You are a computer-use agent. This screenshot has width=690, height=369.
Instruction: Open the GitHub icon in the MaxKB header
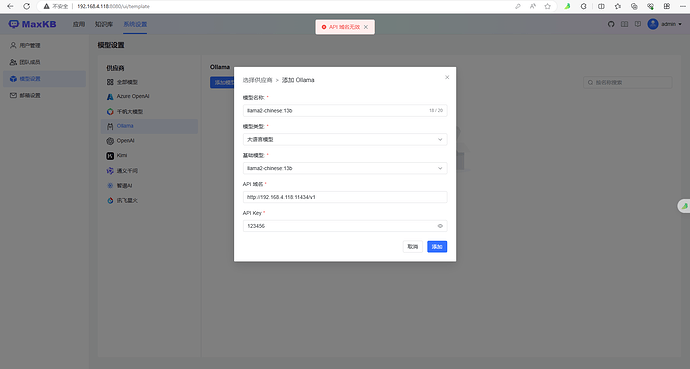(611, 24)
